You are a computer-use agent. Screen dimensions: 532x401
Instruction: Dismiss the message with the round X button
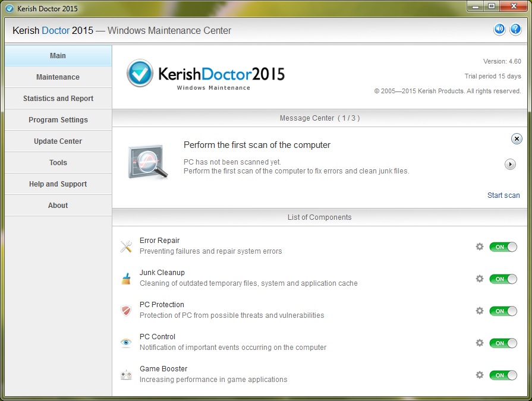click(517, 138)
